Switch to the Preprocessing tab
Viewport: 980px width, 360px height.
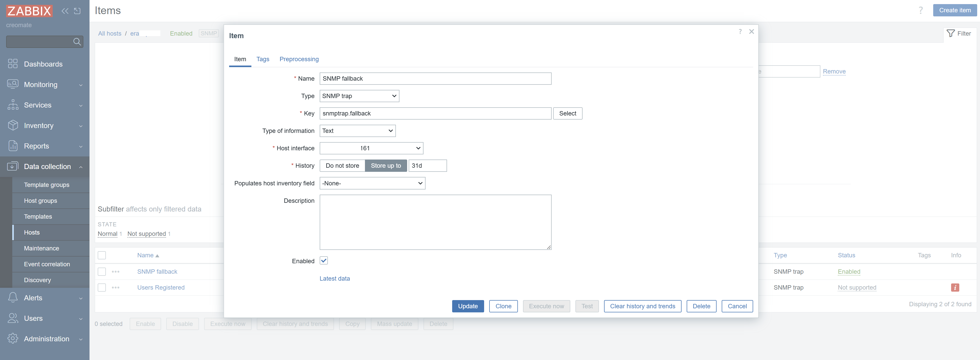click(299, 59)
